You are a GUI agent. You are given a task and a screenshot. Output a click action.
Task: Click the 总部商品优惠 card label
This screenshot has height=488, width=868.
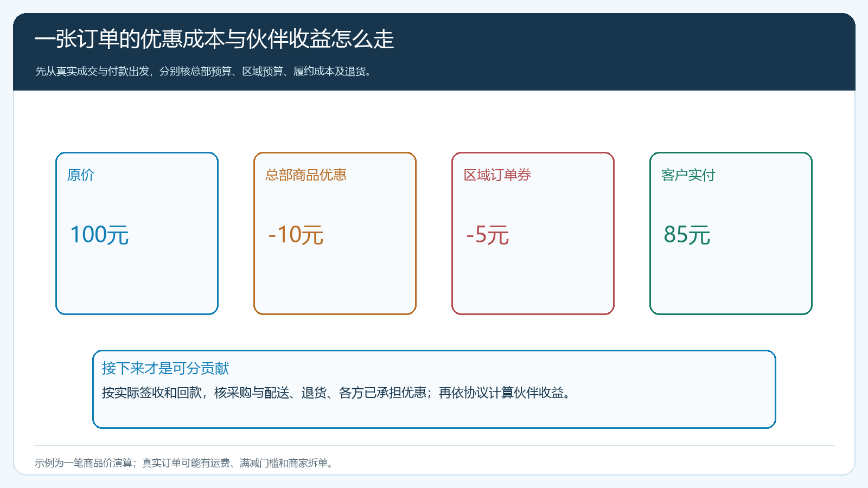coord(305,175)
